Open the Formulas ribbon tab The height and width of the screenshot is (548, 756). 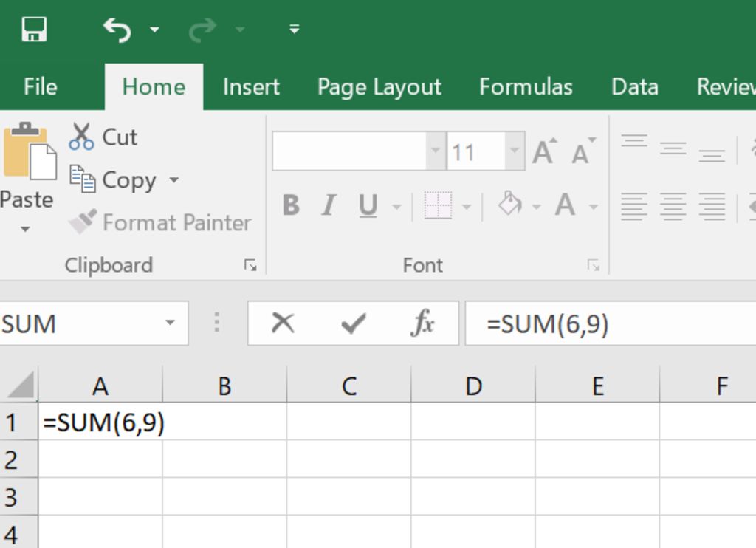[x=526, y=87]
